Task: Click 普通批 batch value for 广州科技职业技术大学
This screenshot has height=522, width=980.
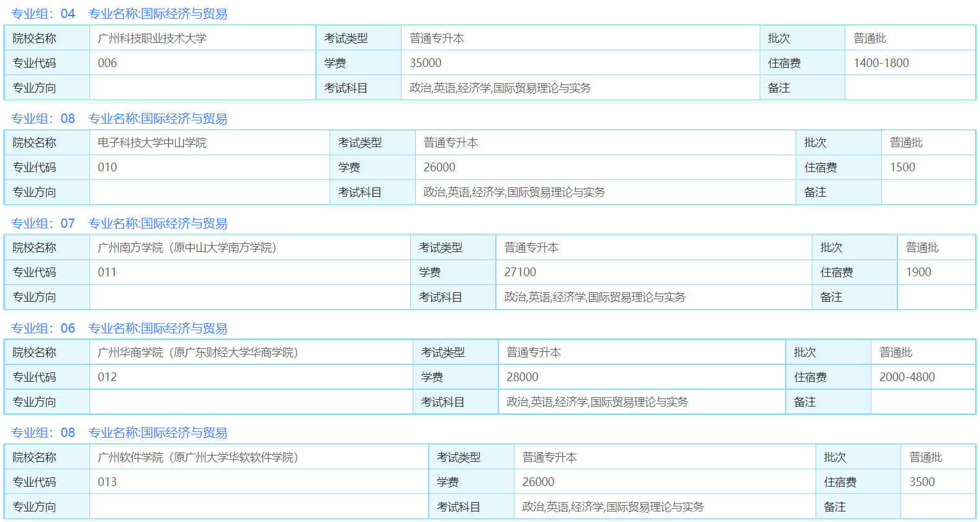Action: [x=870, y=38]
